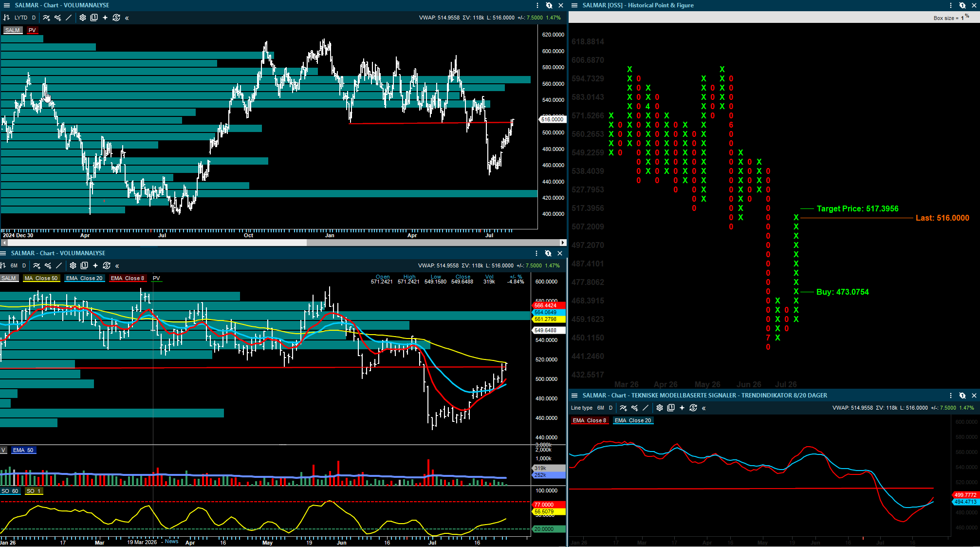Click Box size value in Point & Figure
This screenshot has height=547, width=980.
[962, 18]
